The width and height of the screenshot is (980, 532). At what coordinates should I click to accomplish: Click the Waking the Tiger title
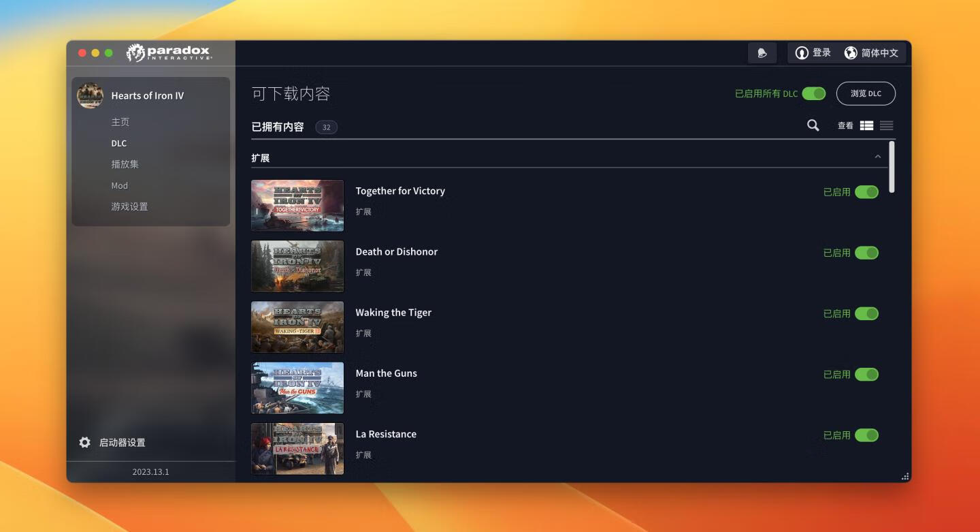(393, 313)
